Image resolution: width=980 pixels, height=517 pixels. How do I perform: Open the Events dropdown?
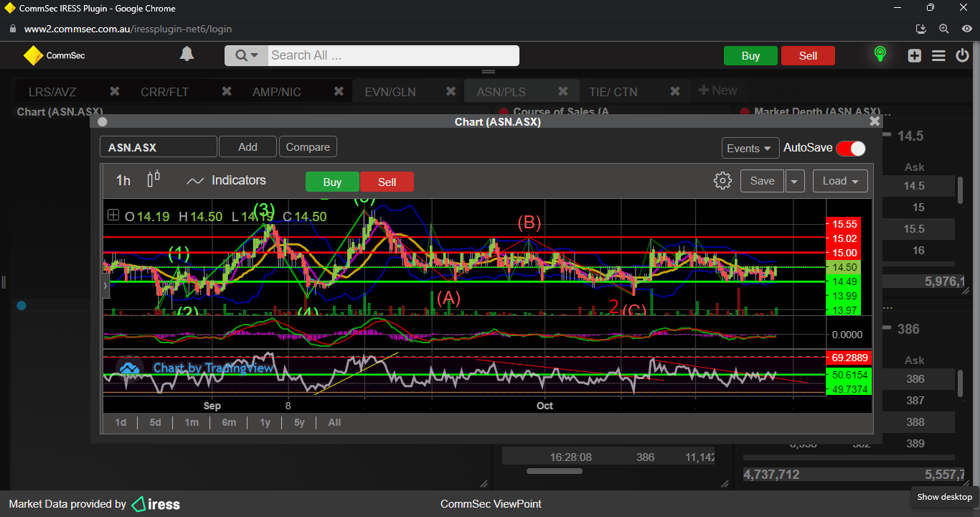coord(750,148)
